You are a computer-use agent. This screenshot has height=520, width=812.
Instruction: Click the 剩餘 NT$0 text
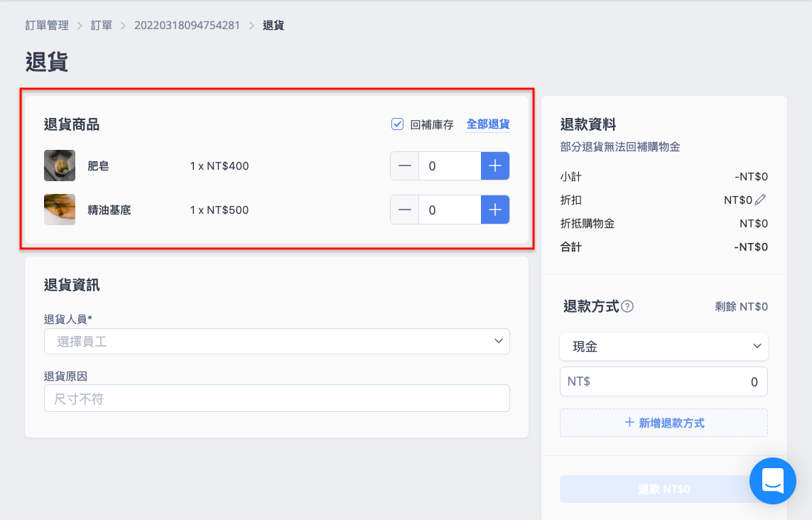[741, 307]
